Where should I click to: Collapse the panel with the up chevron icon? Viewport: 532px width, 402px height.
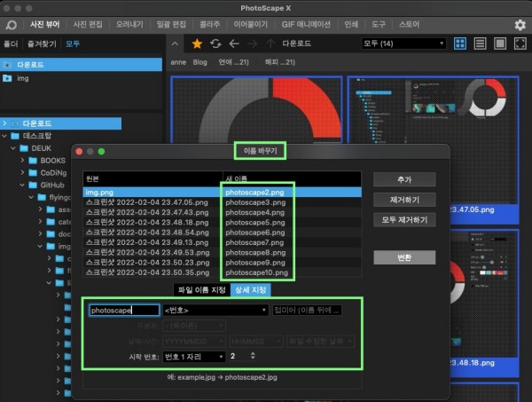click(176, 43)
